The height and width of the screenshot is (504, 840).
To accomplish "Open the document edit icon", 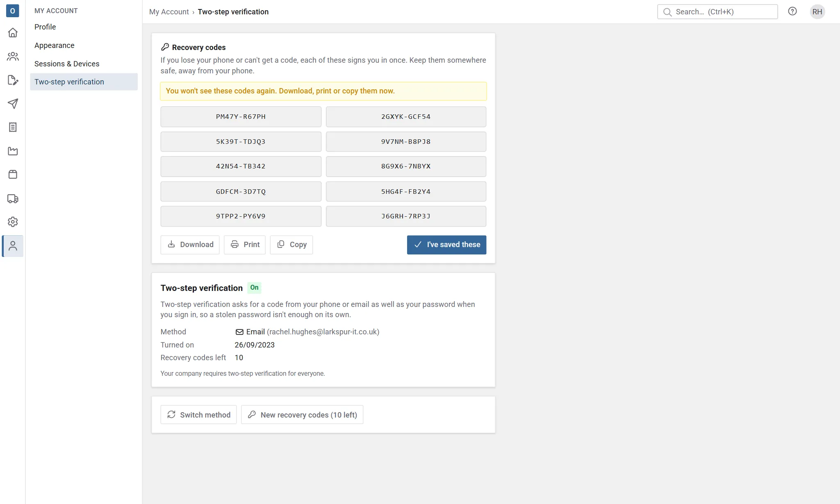I will click(x=13, y=80).
